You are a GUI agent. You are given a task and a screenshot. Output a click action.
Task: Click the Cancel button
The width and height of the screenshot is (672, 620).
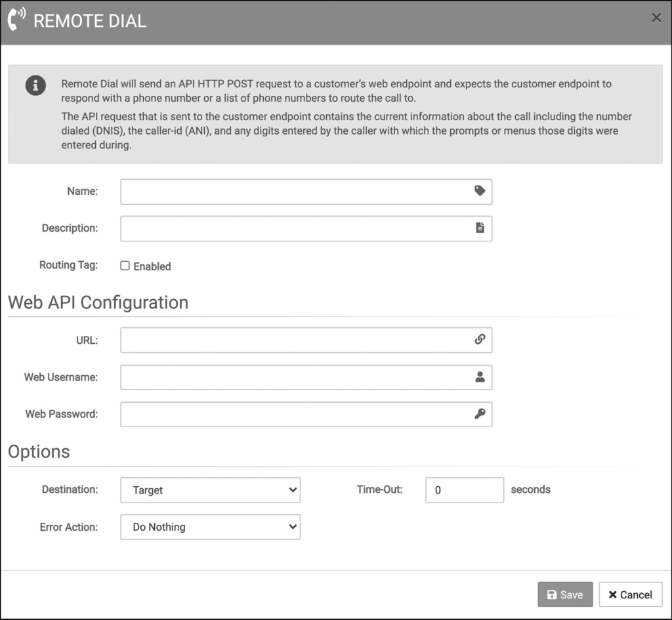pyautogui.click(x=629, y=594)
